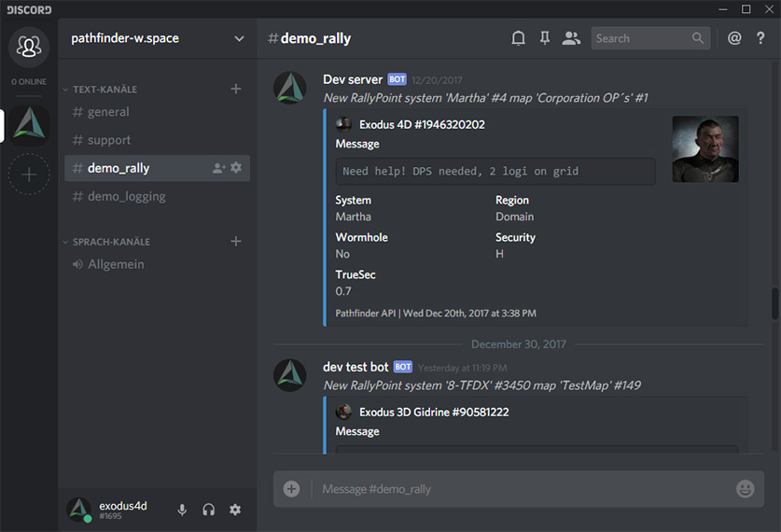Collapse the TEXT-KANÄLE category
Screen dimensions: 781x532
click(x=105, y=90)
